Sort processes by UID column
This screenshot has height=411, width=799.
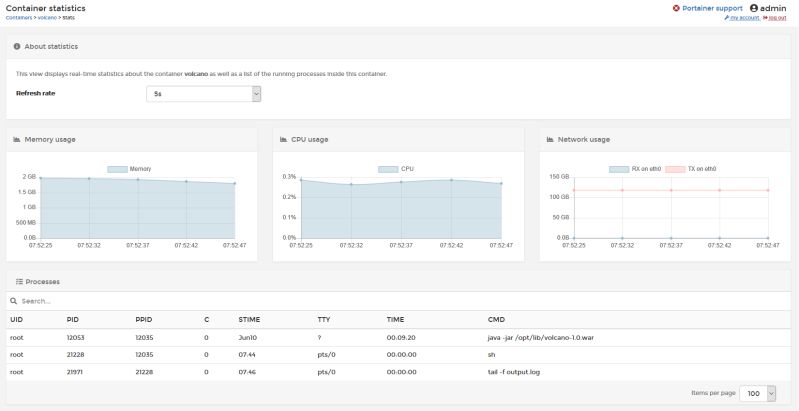(16, 320)
